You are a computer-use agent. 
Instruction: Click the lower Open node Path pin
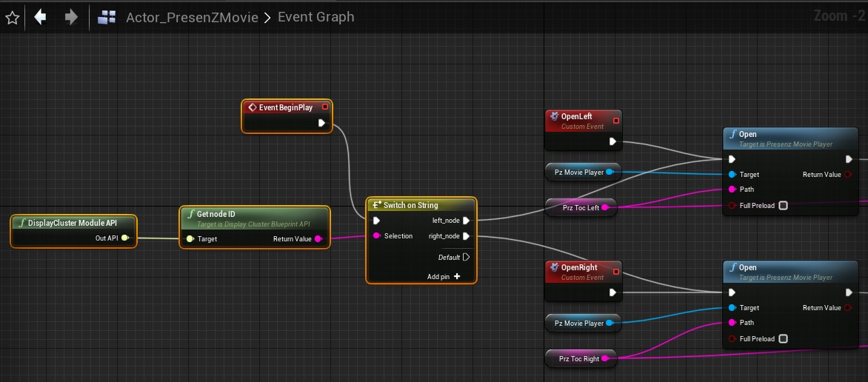pyautogui.click(x=732, y=323)
